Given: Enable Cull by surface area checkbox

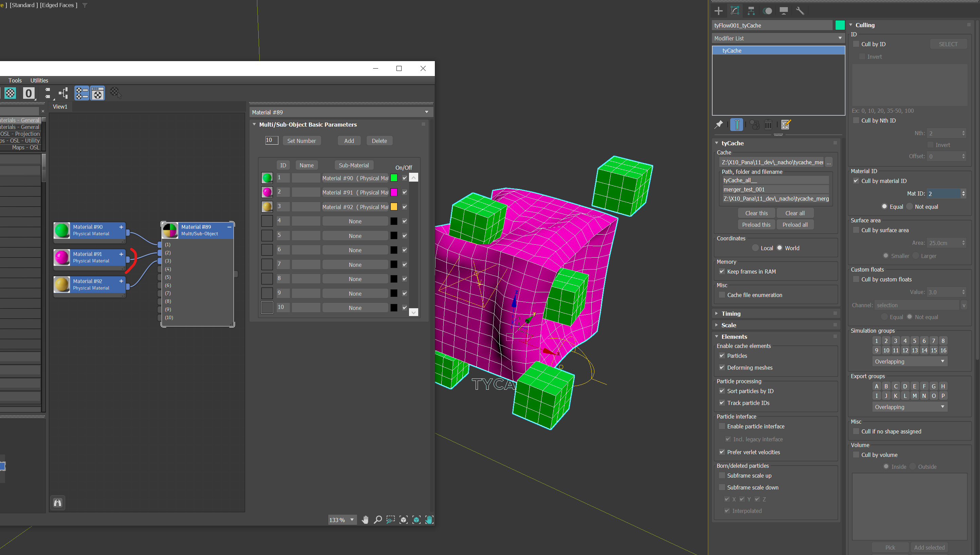Looking at the screenshot, I should click(x=856, y=230).
